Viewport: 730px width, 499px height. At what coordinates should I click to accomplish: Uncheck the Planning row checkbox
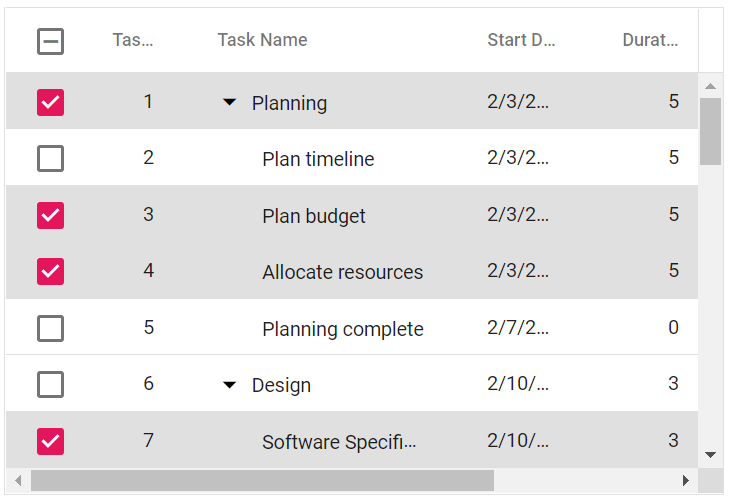coord(50,102)
